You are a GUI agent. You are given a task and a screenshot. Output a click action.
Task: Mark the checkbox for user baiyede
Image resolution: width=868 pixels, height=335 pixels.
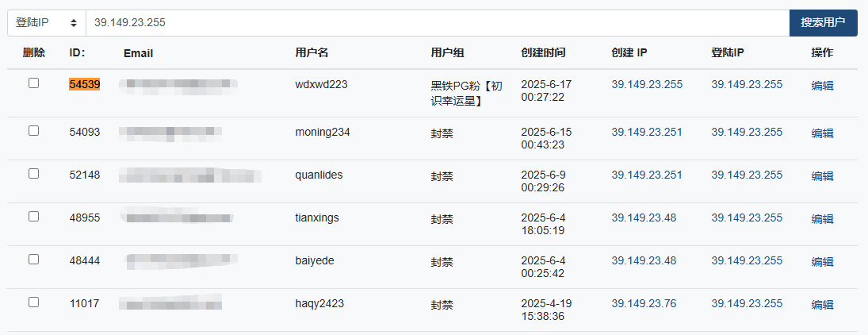tap(33, 260)
